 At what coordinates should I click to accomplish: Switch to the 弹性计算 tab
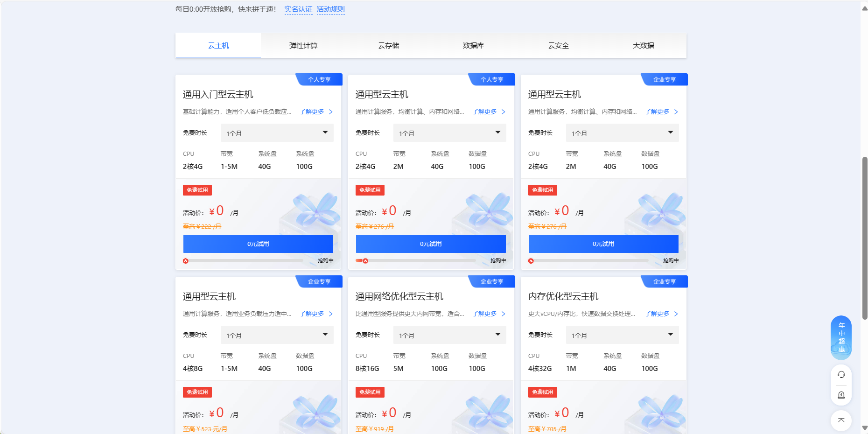(303, 46)
